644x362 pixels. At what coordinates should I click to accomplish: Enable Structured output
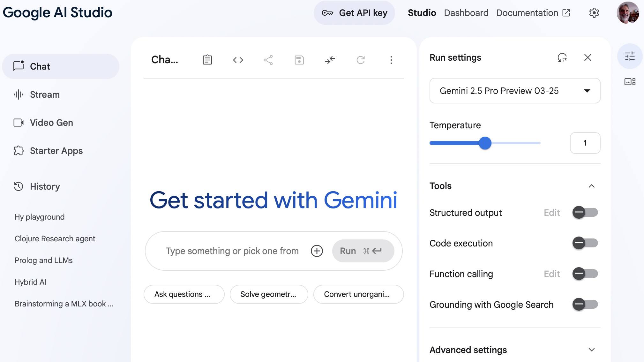[586, 213]
